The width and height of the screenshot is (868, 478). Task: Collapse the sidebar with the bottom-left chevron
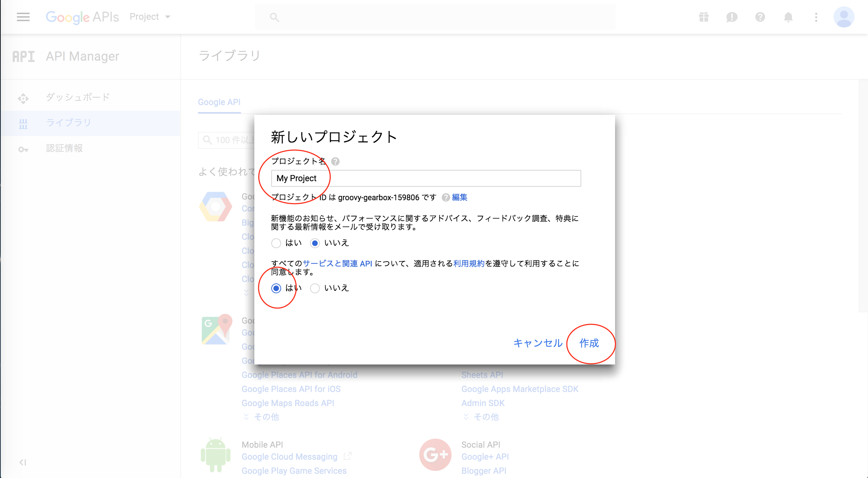point(23,462)
